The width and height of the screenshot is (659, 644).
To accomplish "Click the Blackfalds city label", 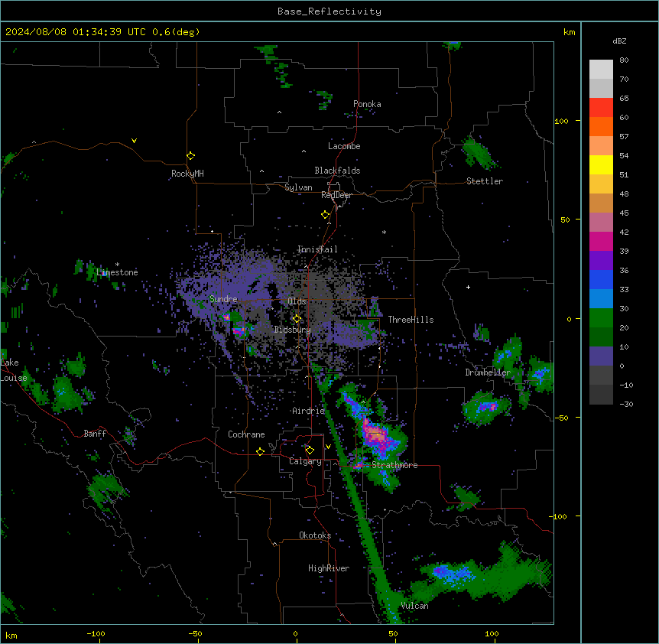I will (x=337, y=171).
